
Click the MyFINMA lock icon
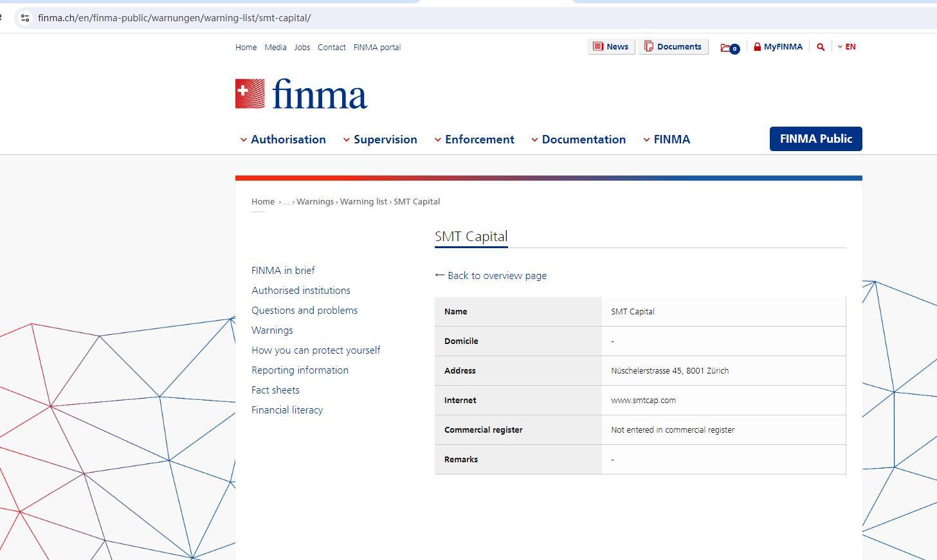click(758, 47)
